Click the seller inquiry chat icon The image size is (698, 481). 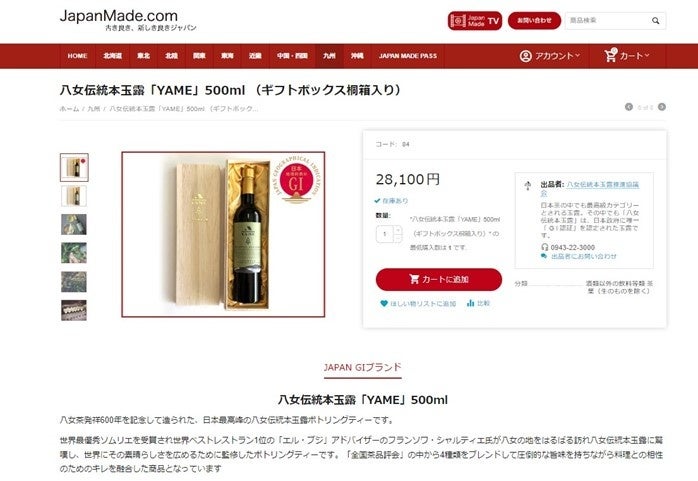pos(544,256)
